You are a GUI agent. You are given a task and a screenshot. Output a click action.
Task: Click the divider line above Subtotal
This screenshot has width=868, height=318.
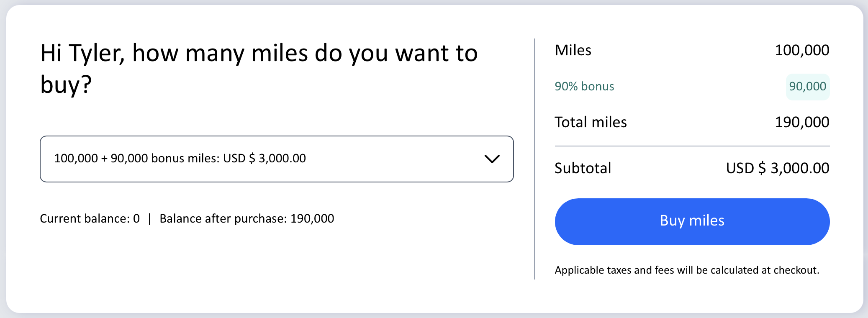(x=691, y=146)
